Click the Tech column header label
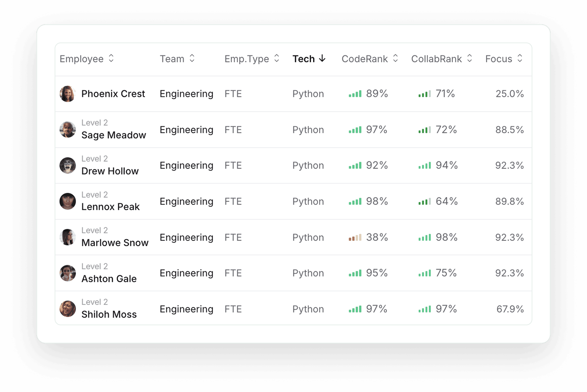587x392 pixels. [304, 59]
